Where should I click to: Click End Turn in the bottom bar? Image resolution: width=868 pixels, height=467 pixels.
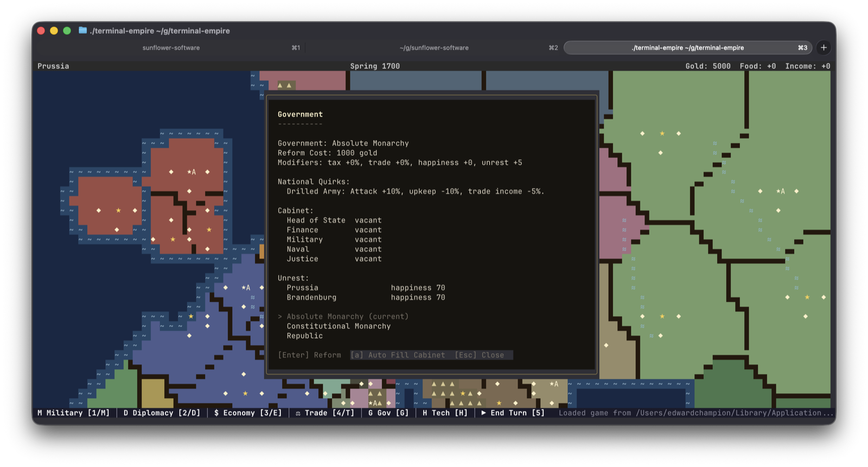(x=513, y=413)
